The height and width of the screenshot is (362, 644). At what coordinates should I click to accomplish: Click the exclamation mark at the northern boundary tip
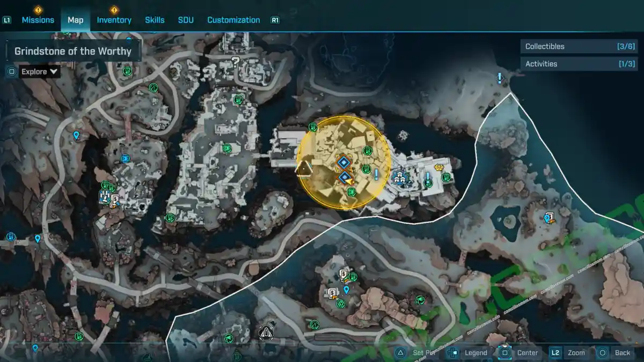pos(500,79)
